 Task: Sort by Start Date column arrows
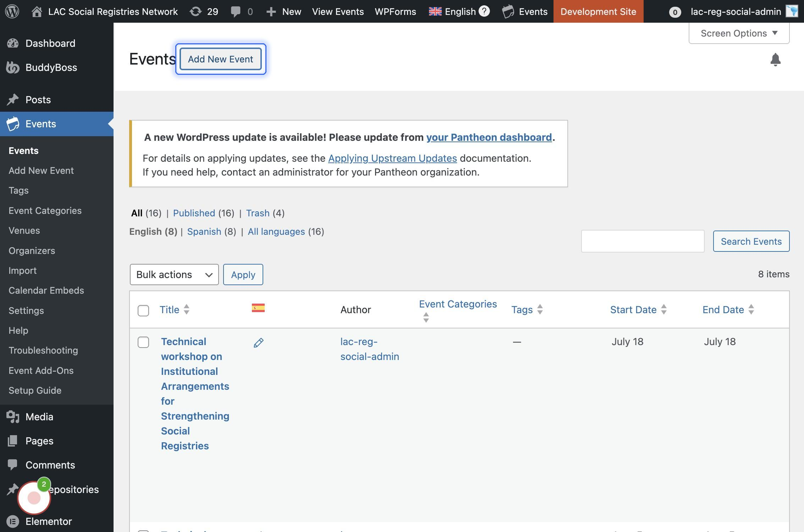pyautogui.click(x=664, y=310)
